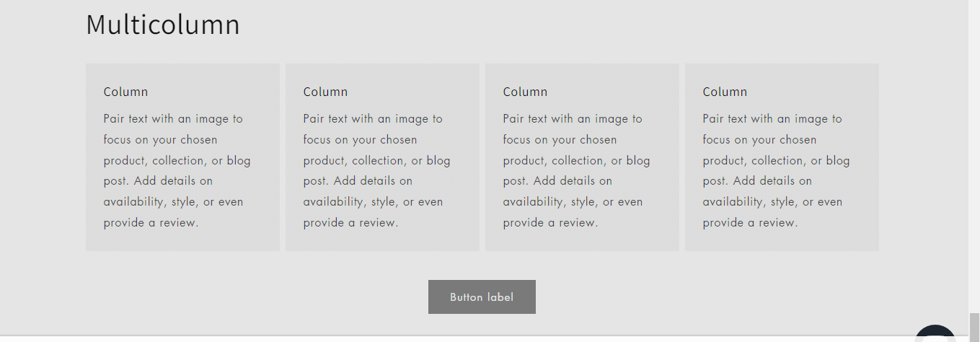980x342 pixels.
Task: Select the second card's "Column" heading
Action: (x=325, y=92)
